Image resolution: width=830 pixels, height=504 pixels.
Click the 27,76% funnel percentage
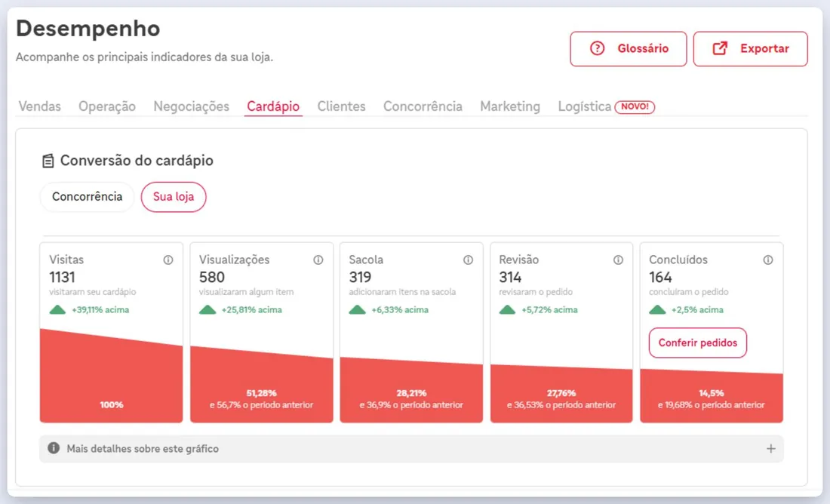(561, 393)
